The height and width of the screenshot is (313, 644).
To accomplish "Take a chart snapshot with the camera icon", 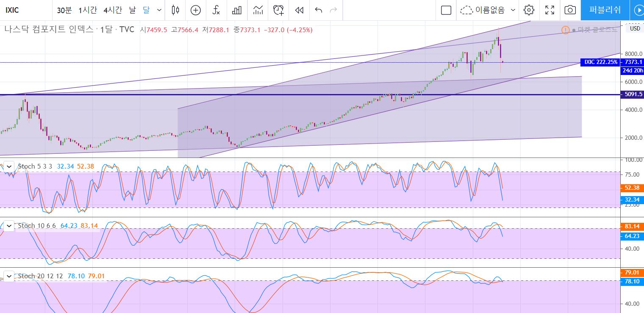I will (x=570, y=10).
